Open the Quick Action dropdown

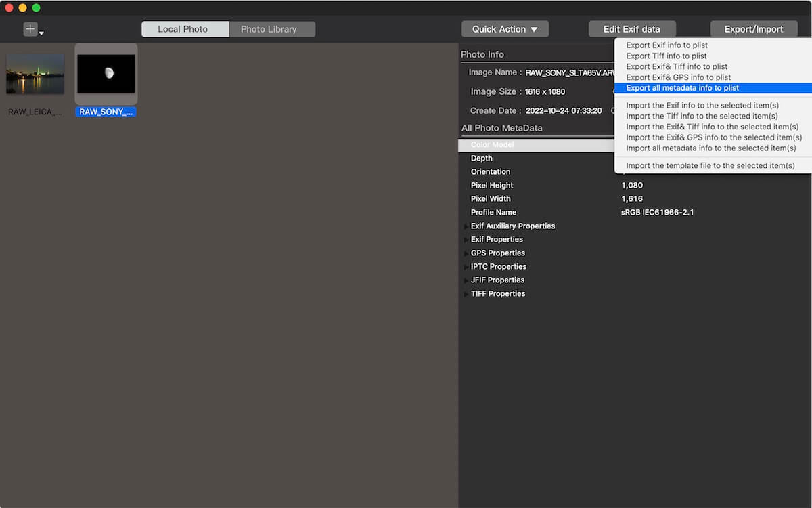click(x=505, y=29)
